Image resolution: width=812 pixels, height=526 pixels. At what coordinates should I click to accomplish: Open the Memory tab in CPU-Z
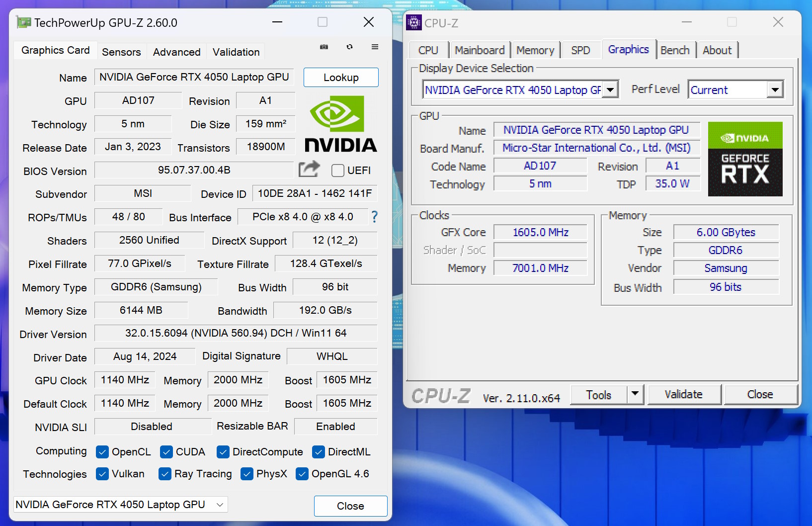click(535, 50)
